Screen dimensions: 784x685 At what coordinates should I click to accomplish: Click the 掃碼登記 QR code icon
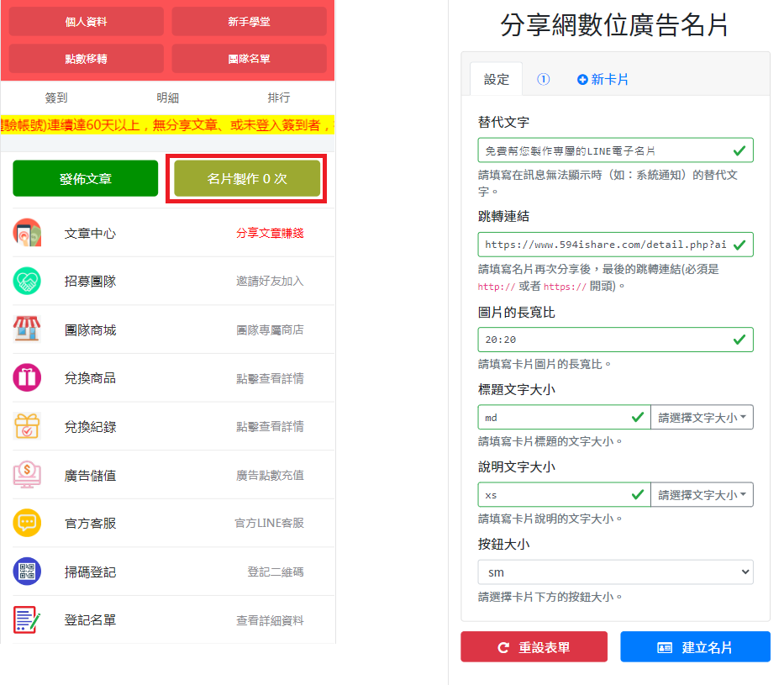27,572
